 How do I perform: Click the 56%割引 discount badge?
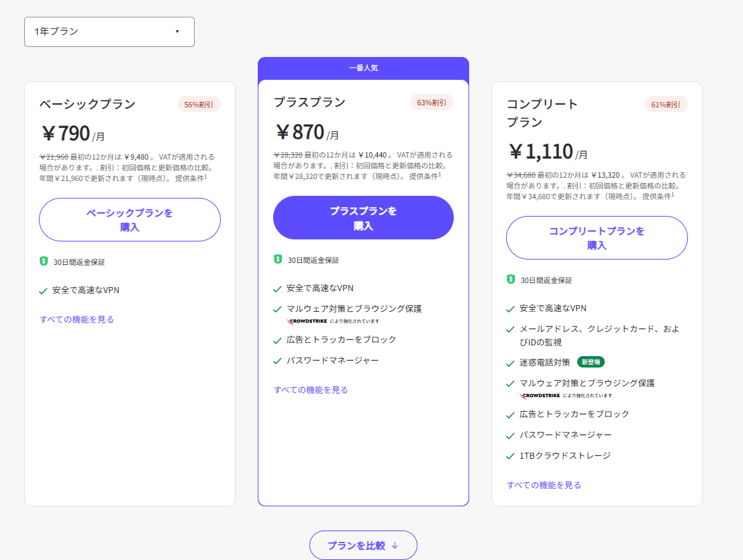[x=199, y=105]
